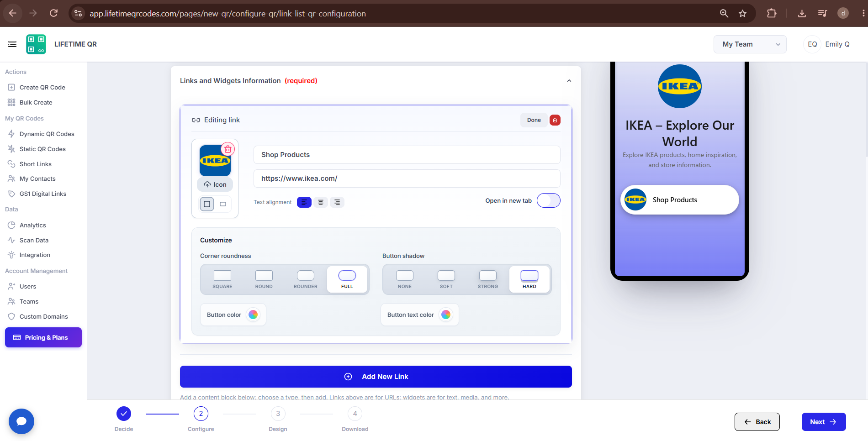Collapse Links and Widgets Information section
Viewport: 868px width, 441px height.
pos(569,81)
